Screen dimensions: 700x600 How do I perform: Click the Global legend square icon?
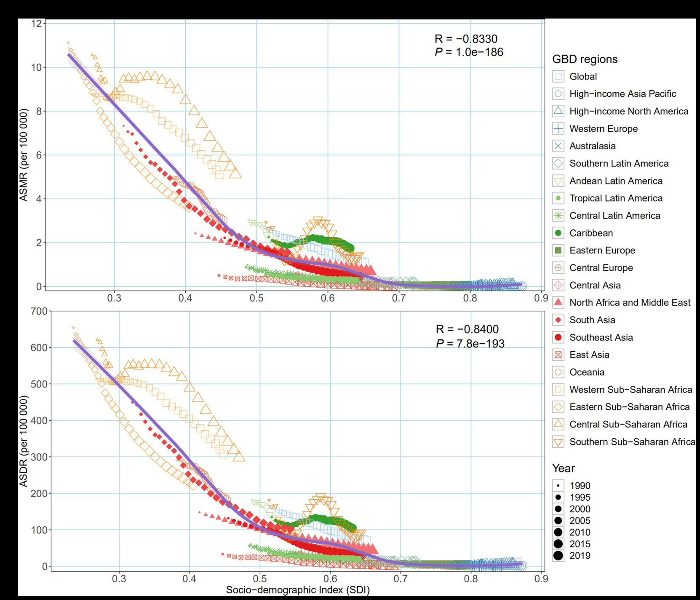click(x=558, y=77)
